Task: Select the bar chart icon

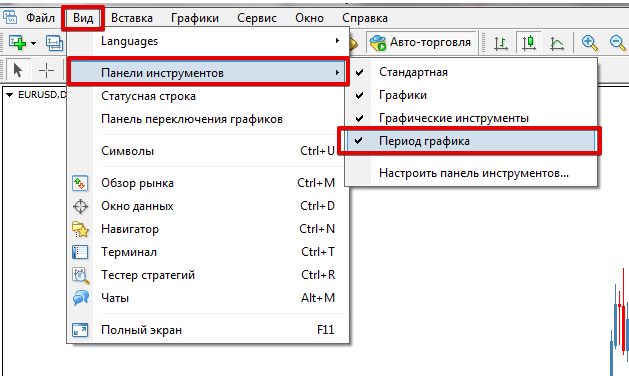Action: coord(500,43)
